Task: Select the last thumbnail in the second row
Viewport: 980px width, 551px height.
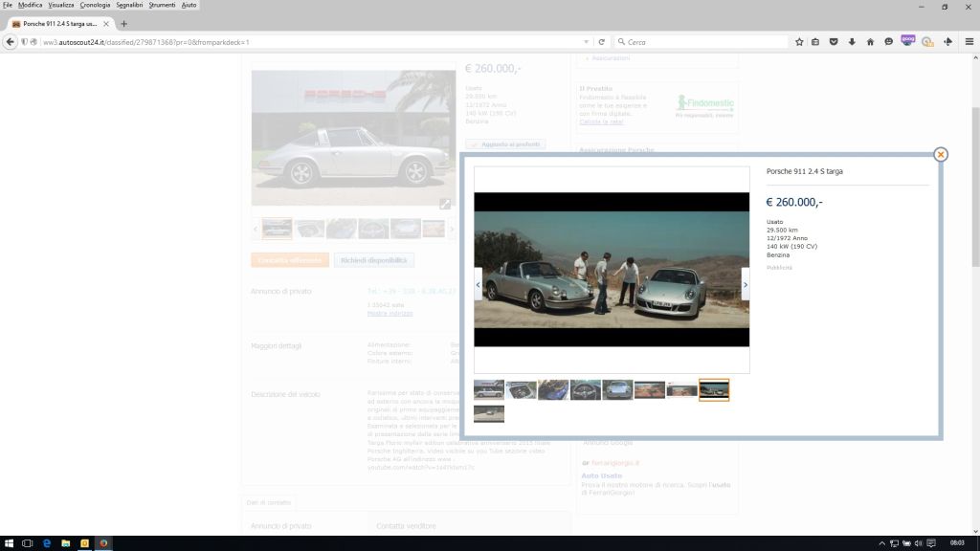Action: point(489,413)
